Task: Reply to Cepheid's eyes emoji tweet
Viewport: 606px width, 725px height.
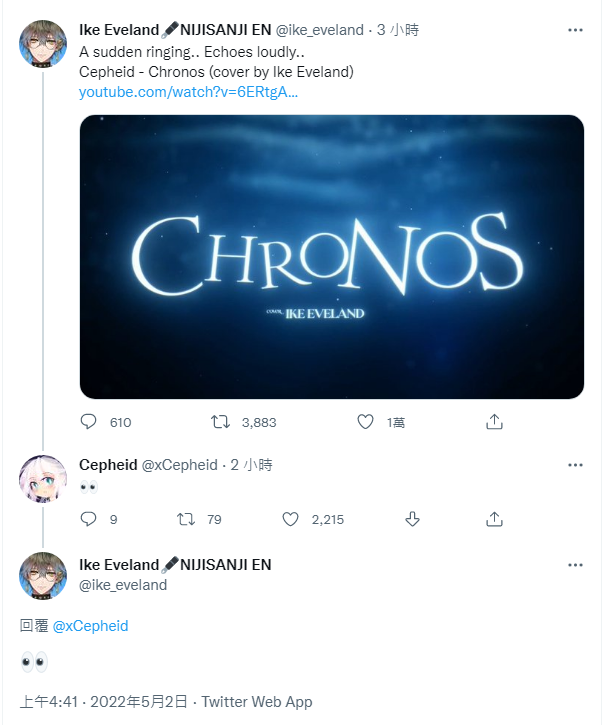Action: [x=88, y=519]
